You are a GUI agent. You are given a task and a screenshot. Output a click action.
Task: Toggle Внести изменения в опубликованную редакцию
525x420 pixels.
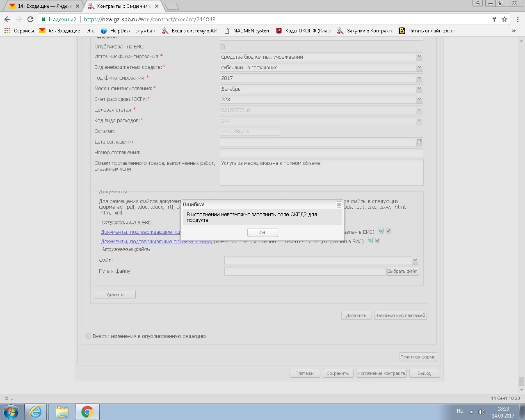88,336
